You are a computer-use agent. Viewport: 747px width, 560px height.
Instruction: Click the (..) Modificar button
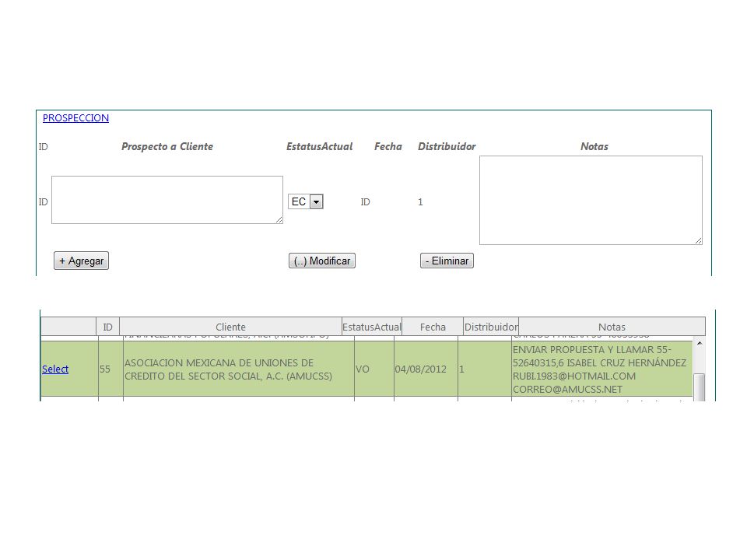pyautogui.click(x=322, y=261)
